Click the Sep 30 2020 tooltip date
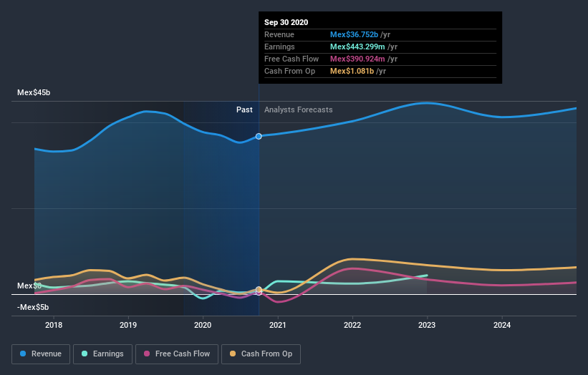The image size is (588, 375). (286, 22)
